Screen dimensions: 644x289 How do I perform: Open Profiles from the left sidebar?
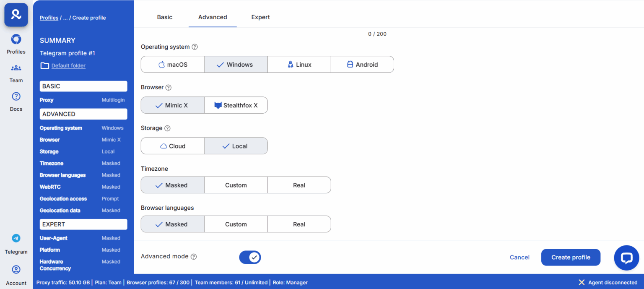pyautogui.click(x=16, y=40)
